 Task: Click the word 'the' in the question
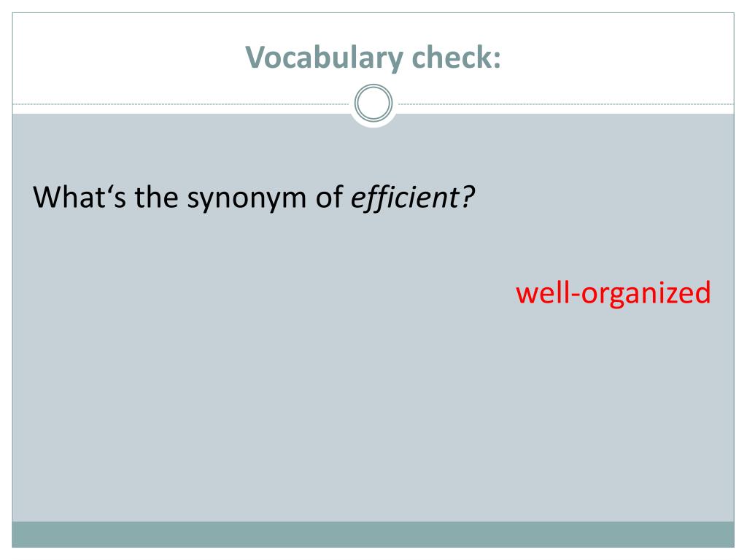[156, 197]
